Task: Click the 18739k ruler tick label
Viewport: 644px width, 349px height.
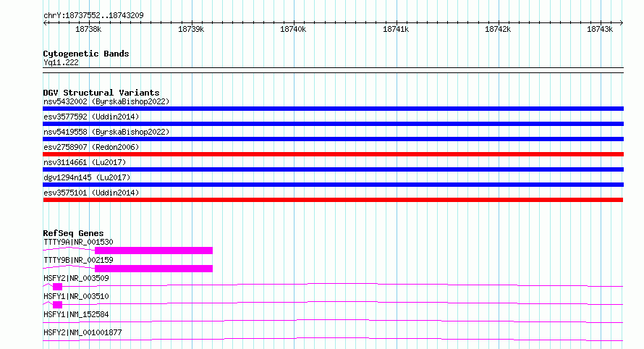Action: click(191, 29)
